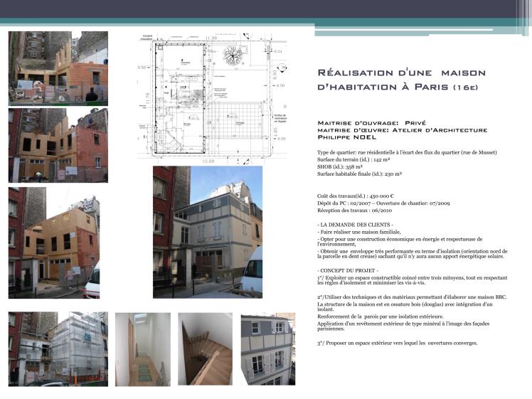Click the 'SHOB (id.): 358 m²' line

[x=340, y=166]
